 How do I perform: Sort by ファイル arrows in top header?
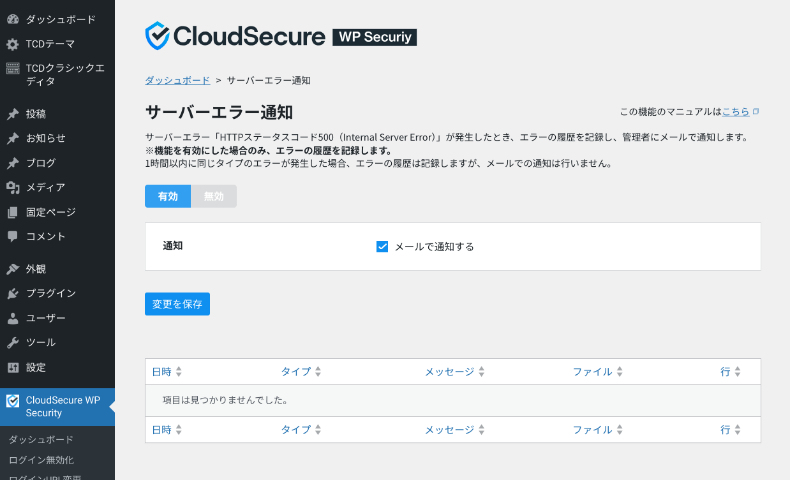(620, 372)
